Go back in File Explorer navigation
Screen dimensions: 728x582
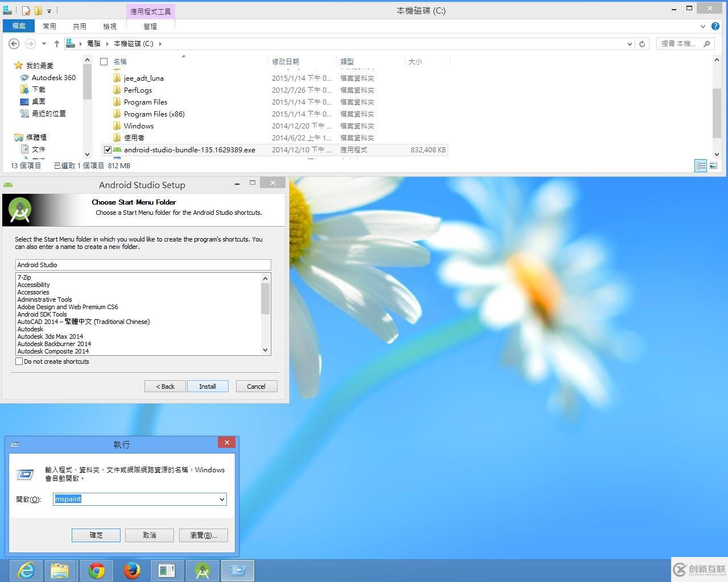pyautogui.click(x=14, y=44)
